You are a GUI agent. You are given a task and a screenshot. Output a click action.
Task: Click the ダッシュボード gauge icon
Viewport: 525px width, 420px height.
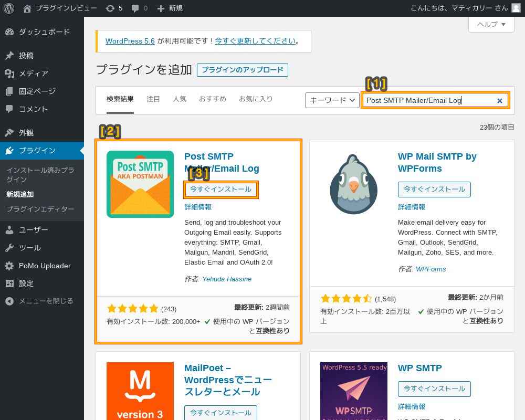[x=9, y=32]
